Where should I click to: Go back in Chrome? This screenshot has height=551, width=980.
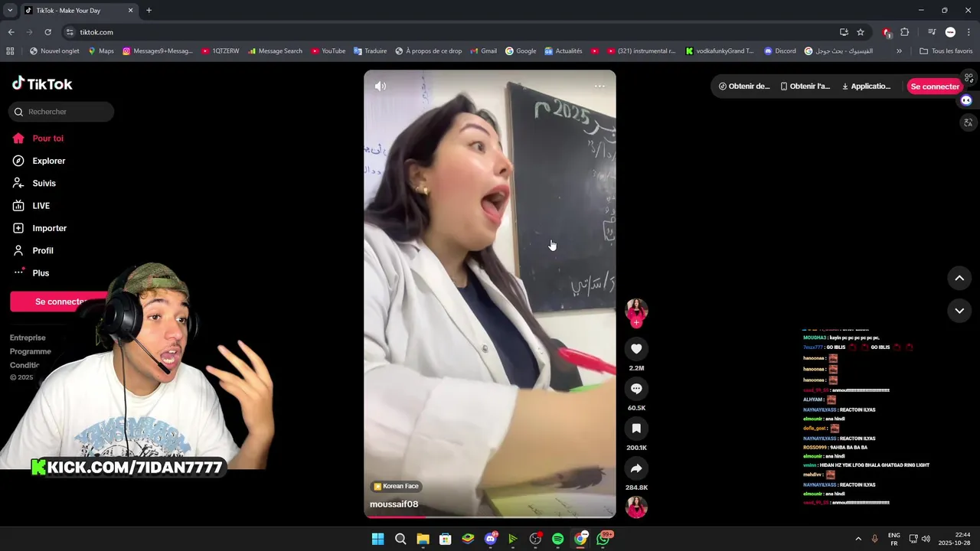coord(11,32)
